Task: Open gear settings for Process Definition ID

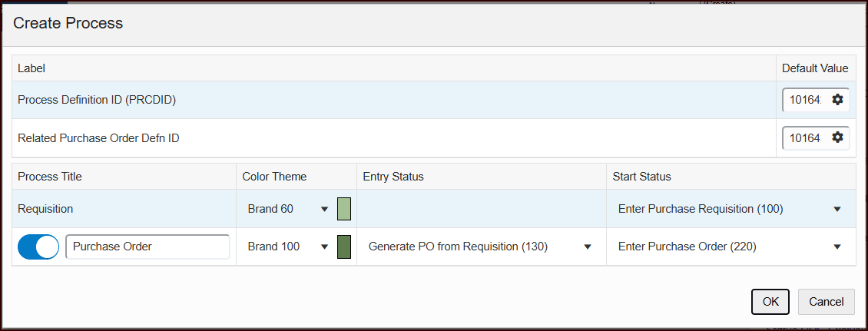Action: [x=837, y=100]
